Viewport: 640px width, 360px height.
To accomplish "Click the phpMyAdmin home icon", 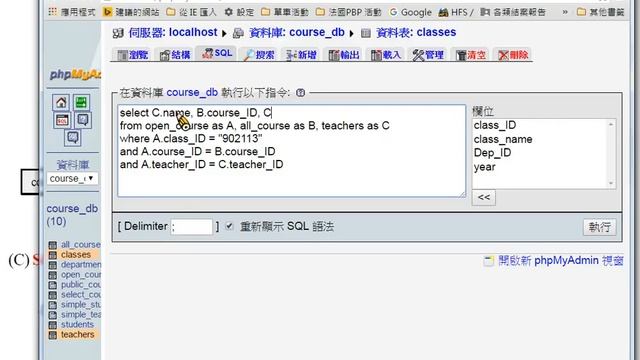I will pos(61,102).
